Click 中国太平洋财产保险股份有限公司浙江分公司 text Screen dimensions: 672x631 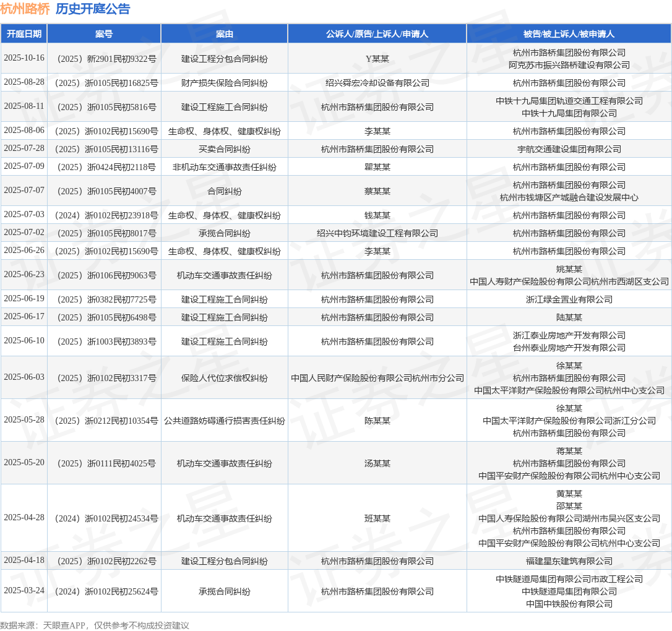coord(569,421)
